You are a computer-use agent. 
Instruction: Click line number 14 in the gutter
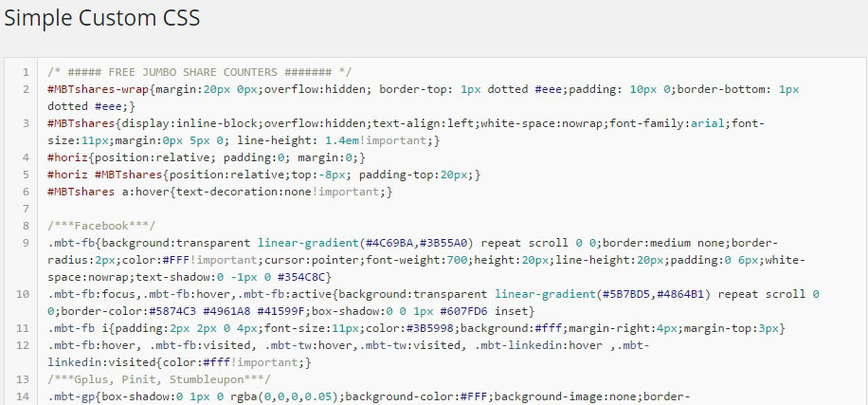point(23,396)
